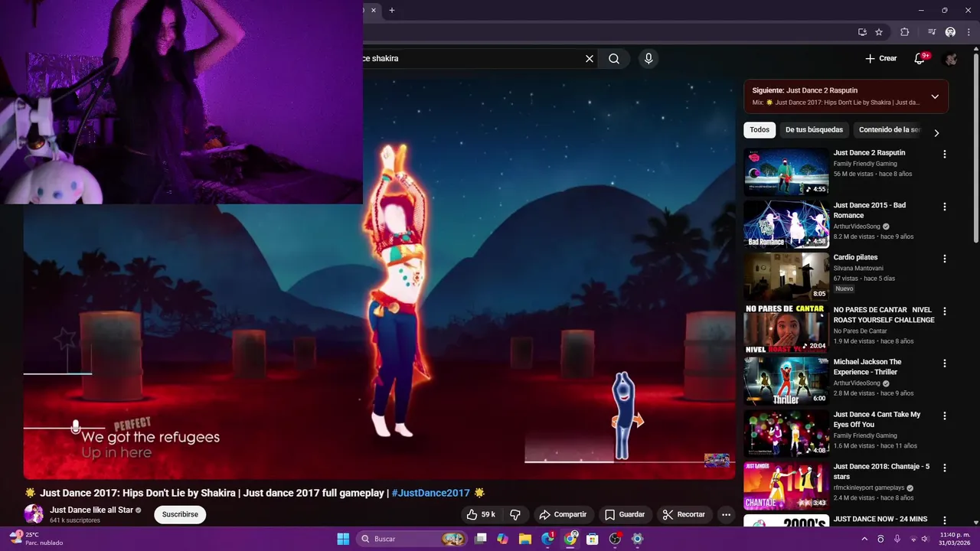Screen dimensions: 980x551
Task: Open options menu for Just Dance 2 Rasputin
Action: click(x=945, y=154)
